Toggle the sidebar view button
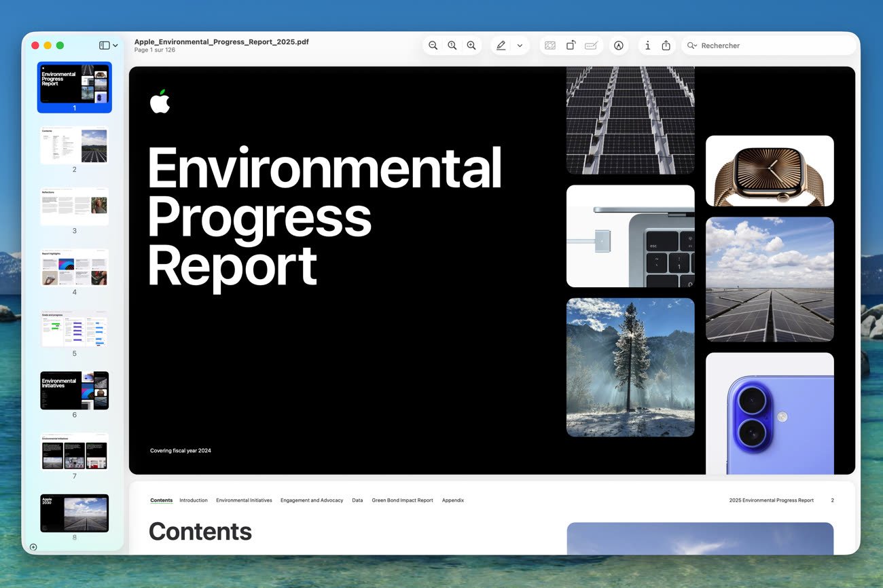This screenshot has width=883, height=588. point(104,45)
